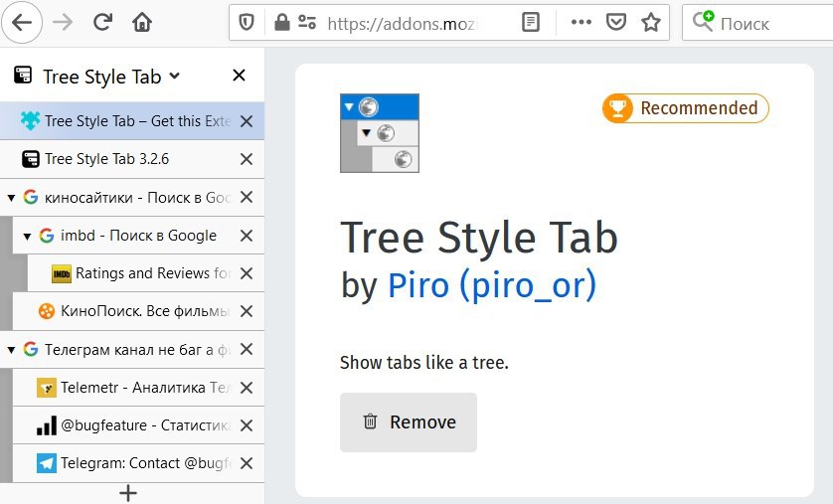Image resolution: width=833 pixels, height=504 pixels.
Task: Close the Tree Style Tab 3.2.6 tab
Action: tap(246, 159)
